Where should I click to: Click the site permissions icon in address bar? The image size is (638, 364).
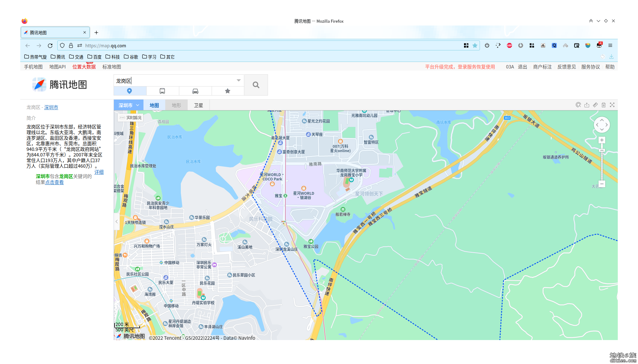click(80, 46)
